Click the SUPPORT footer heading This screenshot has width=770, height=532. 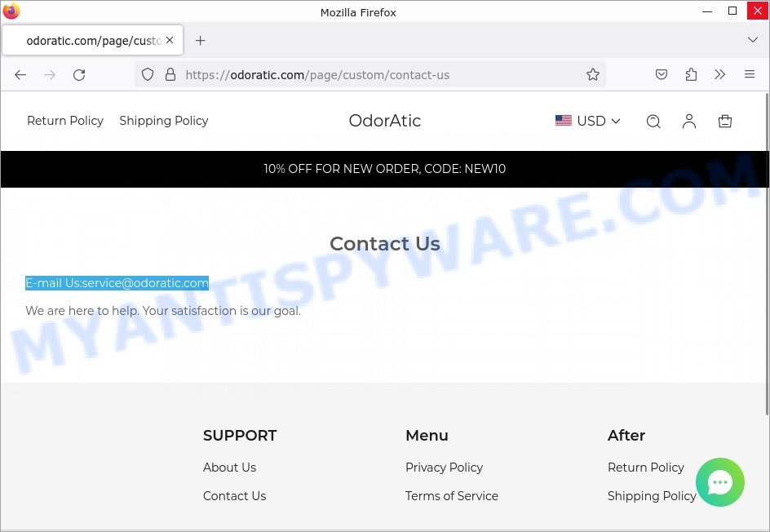pos(240,435)
